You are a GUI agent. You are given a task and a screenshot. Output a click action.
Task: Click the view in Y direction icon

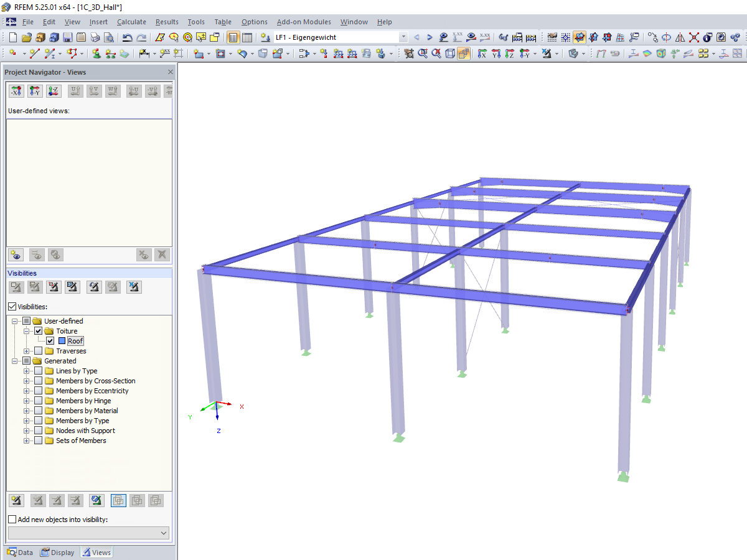[496, 54]
